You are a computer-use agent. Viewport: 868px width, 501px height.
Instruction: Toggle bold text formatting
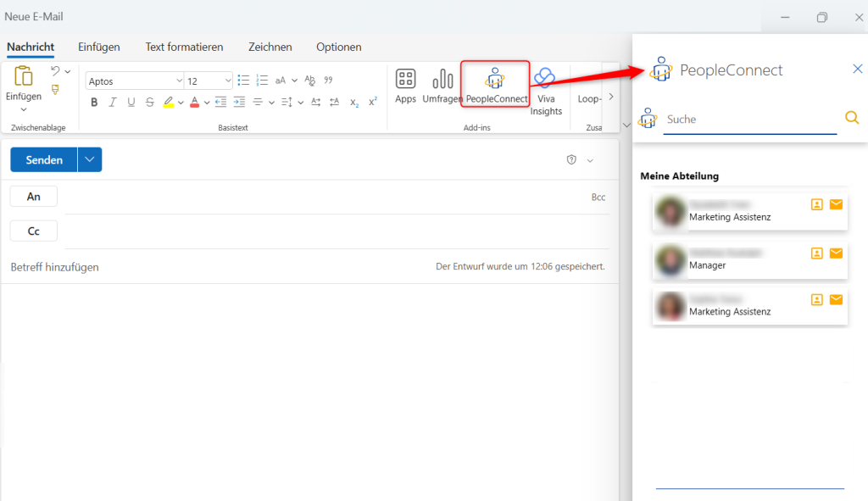coord(94,102)
